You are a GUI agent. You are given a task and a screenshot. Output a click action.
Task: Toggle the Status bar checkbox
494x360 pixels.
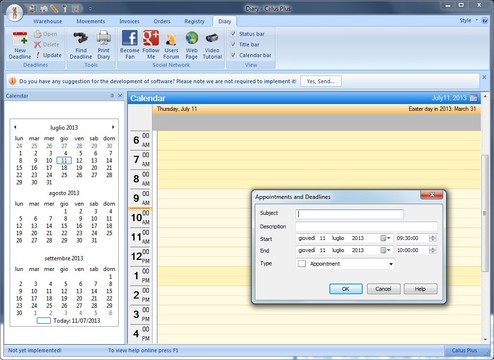[x=233, y=34]
